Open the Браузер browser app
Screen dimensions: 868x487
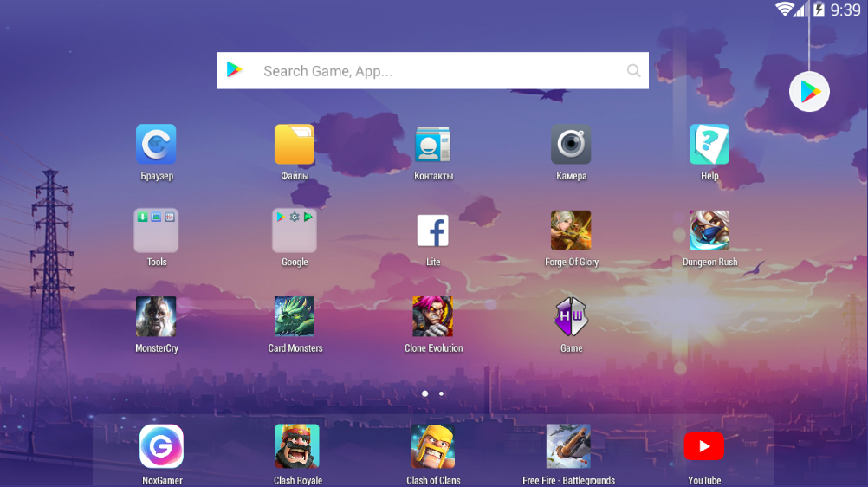156,145
